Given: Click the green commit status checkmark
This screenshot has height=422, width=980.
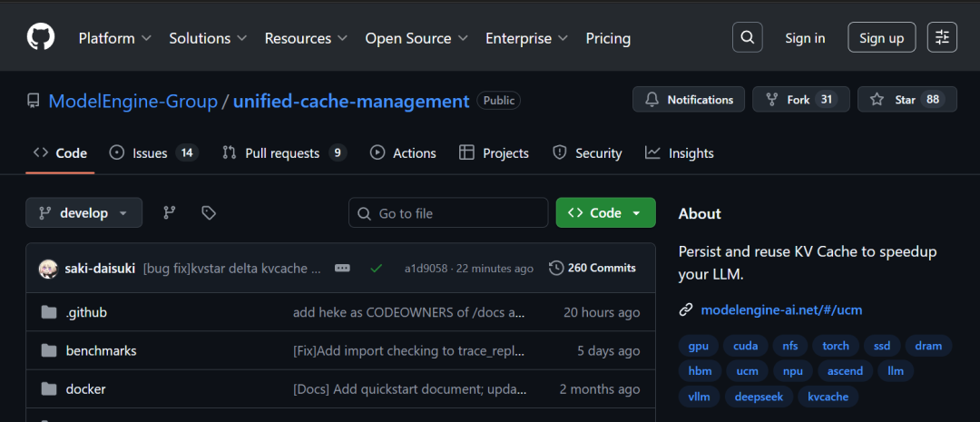Looking at the screenshot, I should [376, 268].
